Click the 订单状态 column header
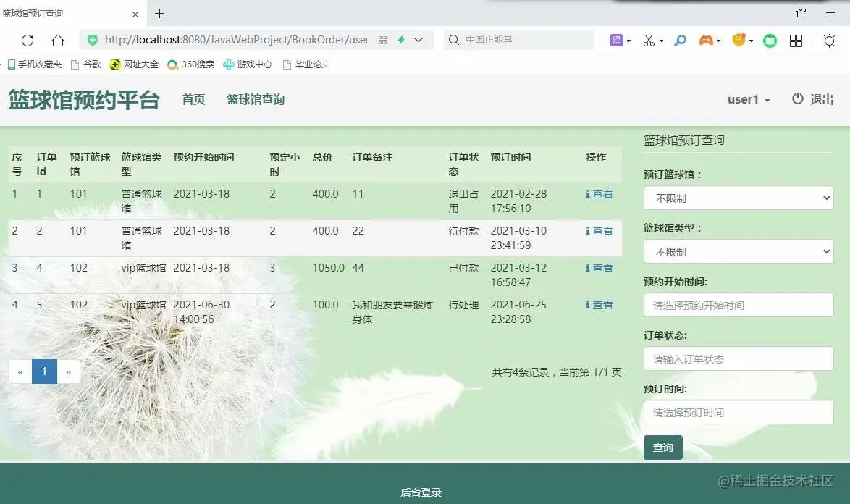The image size is (850, 504). pyautogui.click(x=463, y=164)
